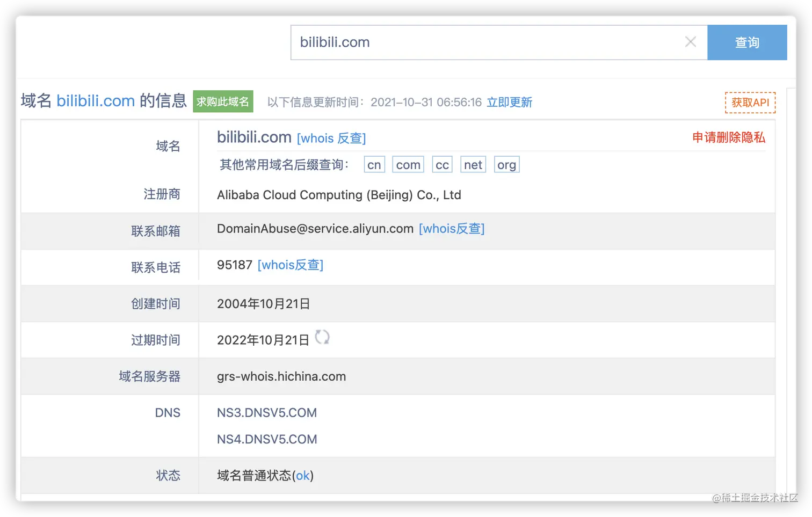Click the NS4.DNSV5.COM DNS entry

tap(267, 439)
